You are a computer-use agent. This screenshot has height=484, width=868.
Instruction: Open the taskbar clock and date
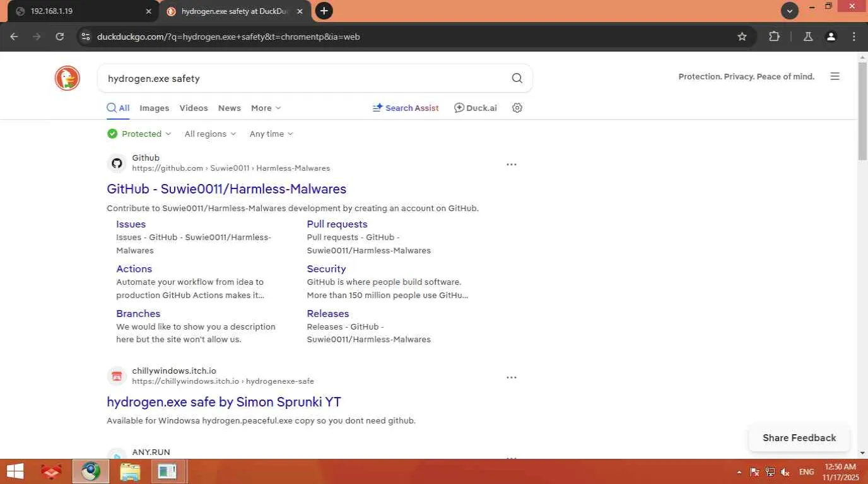[841, 472]
